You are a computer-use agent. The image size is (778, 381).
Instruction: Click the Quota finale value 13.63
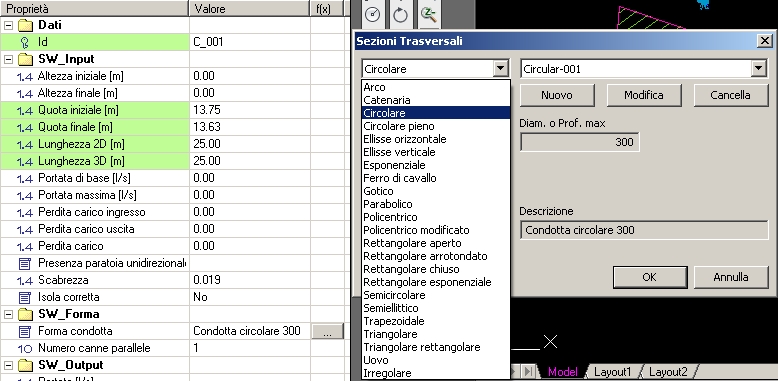(250, 127)
